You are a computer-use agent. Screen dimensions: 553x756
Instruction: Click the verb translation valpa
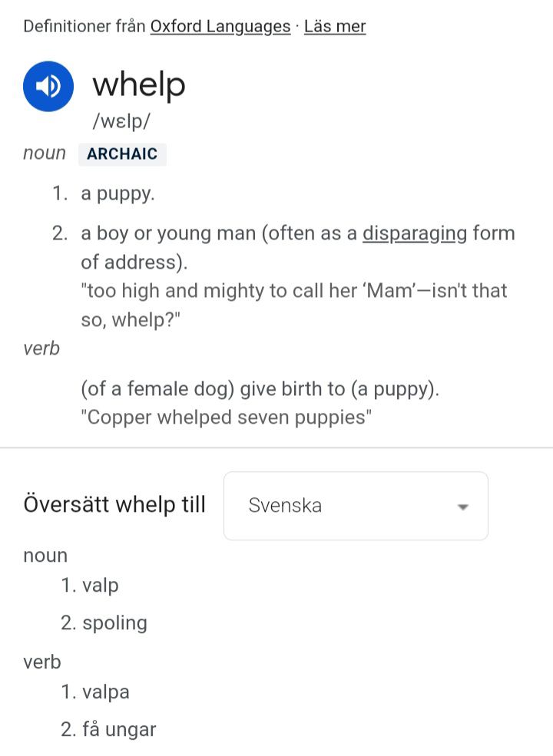tap(105, 692)
